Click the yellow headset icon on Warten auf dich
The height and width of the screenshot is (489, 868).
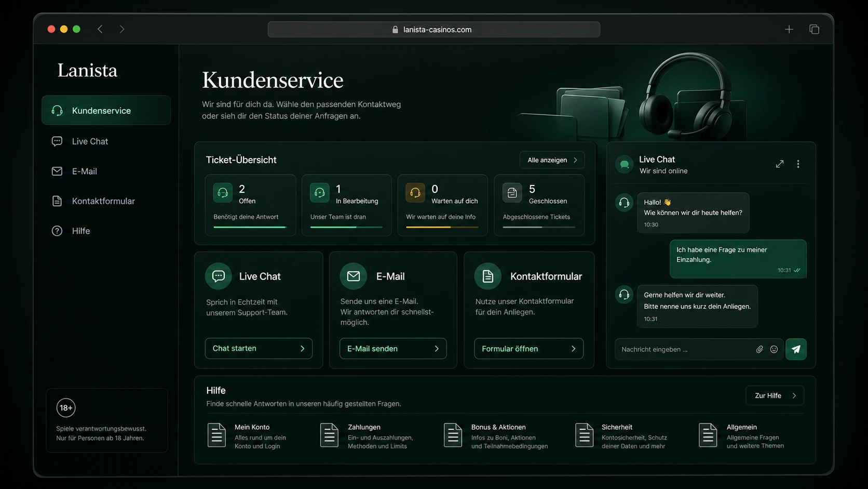point(415,193)
